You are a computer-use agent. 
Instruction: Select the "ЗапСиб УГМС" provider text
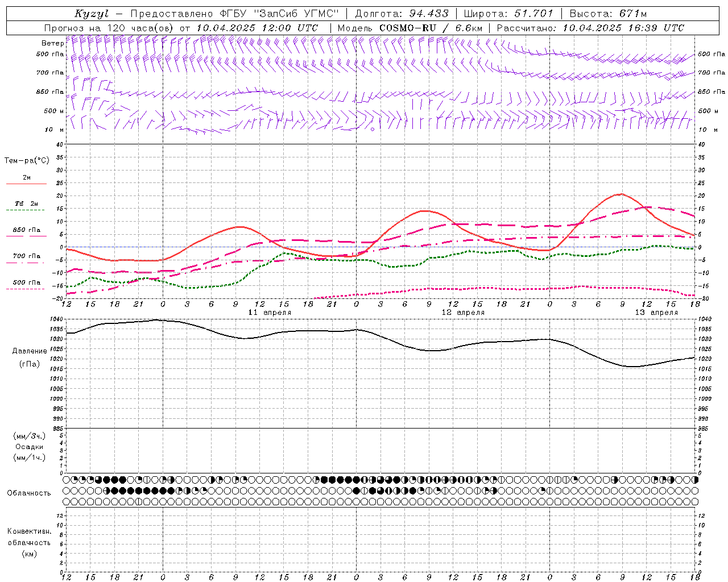click(x=296, y=14)
